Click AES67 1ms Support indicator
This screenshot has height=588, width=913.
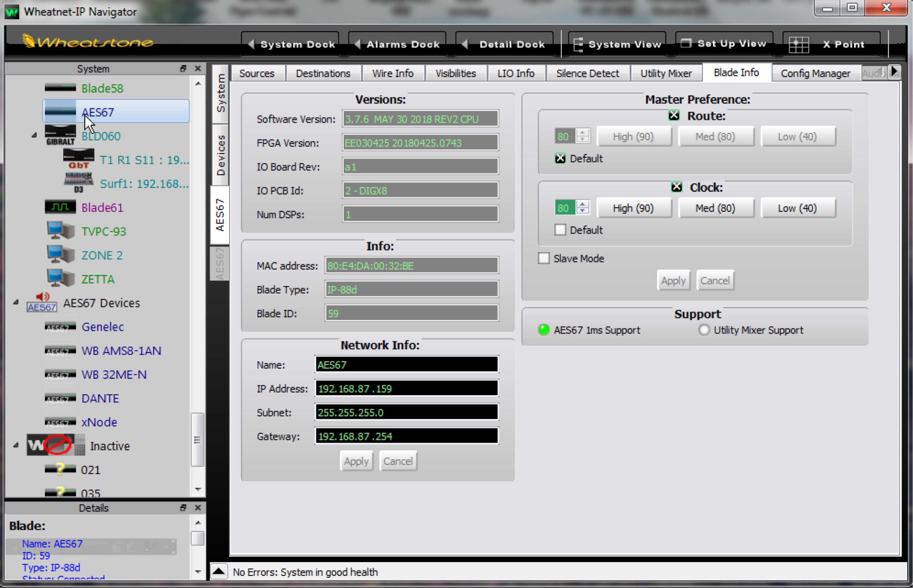pos(544,330)
